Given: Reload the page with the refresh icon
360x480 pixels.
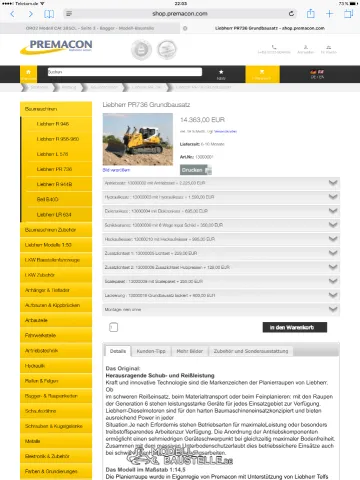Looking at the screenshot, I should coord(291,14).
